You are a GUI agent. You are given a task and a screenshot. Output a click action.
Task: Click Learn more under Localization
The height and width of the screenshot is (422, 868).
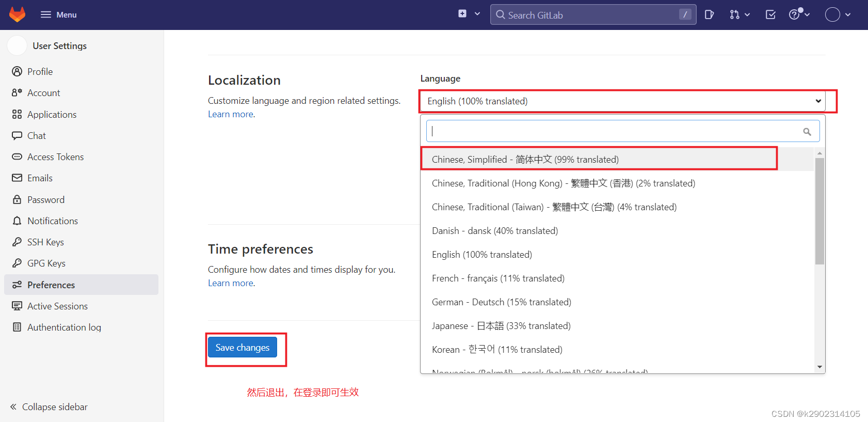click(231, 114)
